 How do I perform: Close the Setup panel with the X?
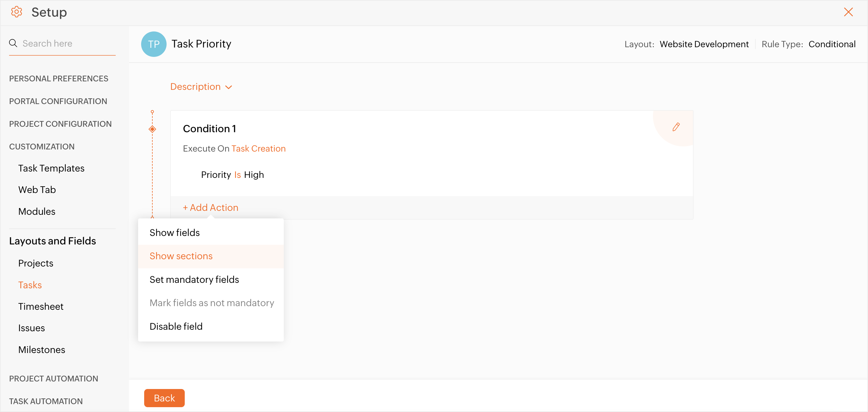tap(848, 12)
